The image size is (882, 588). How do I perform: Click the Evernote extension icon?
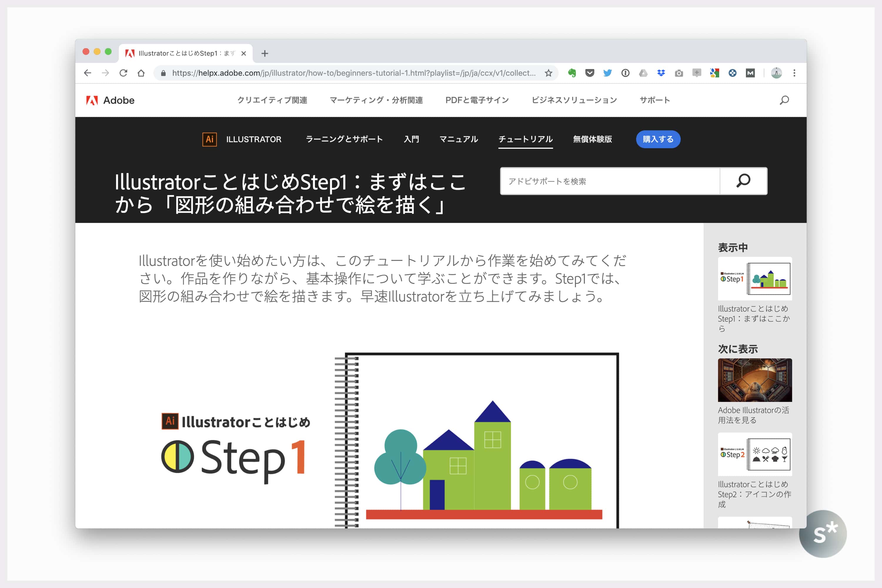[572, 73]
